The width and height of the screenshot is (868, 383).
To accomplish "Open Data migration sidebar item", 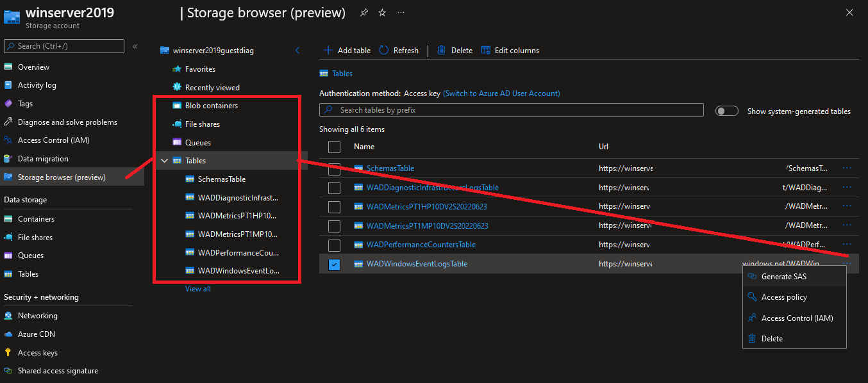I will pyautogui.click(x=43, y=159).
